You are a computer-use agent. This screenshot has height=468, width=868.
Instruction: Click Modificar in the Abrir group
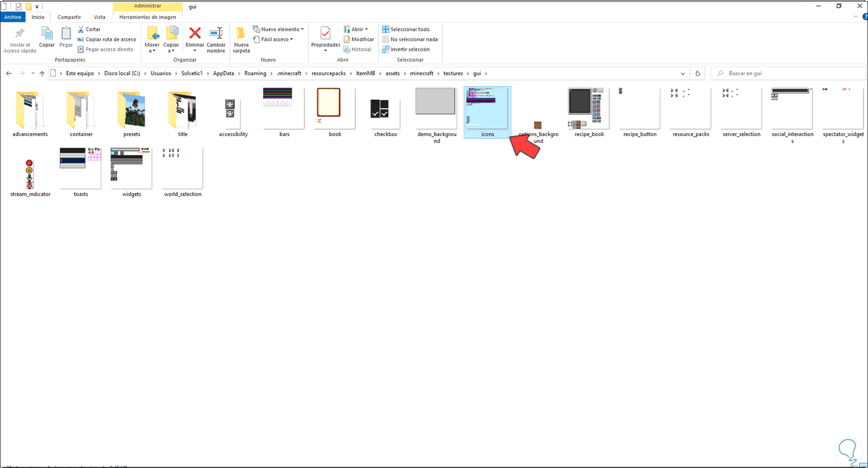point(359,39)
